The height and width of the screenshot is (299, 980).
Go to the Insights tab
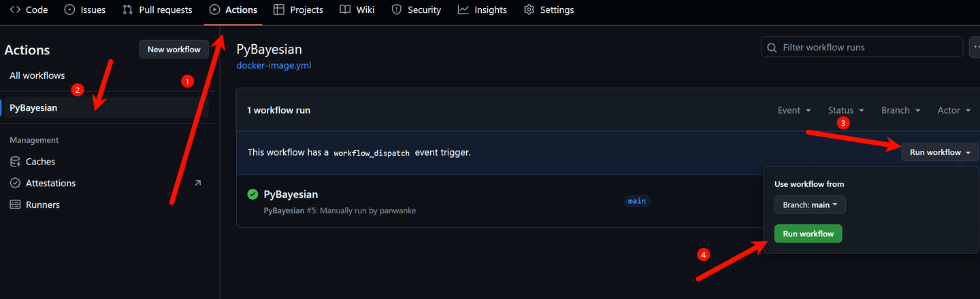[x=482, y=10]
